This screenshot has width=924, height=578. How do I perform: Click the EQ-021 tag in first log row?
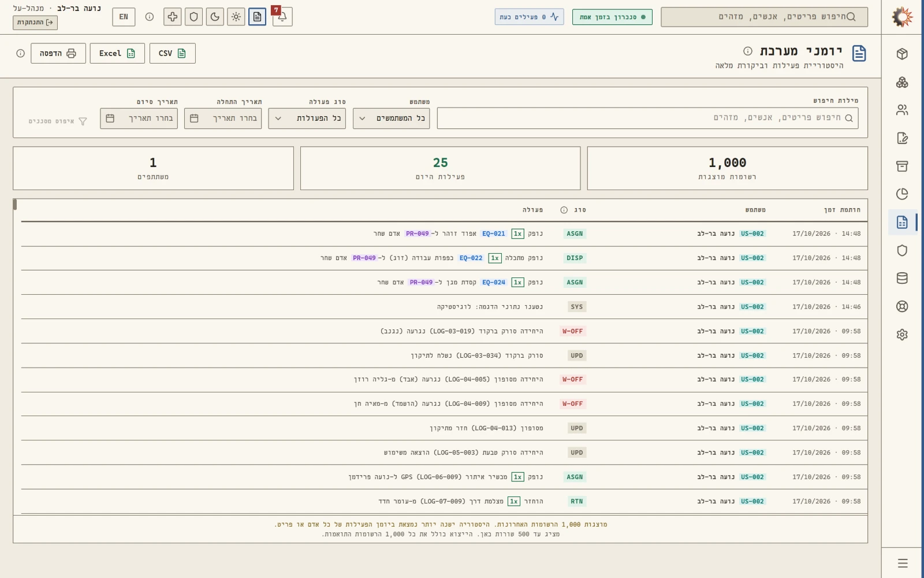click(x=494, y=234)
